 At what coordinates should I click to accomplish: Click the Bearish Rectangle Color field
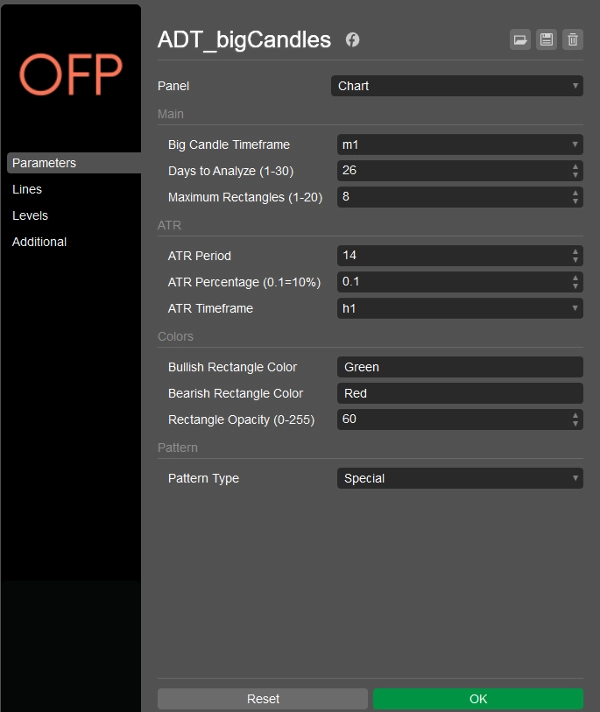[x=460, y=393]
